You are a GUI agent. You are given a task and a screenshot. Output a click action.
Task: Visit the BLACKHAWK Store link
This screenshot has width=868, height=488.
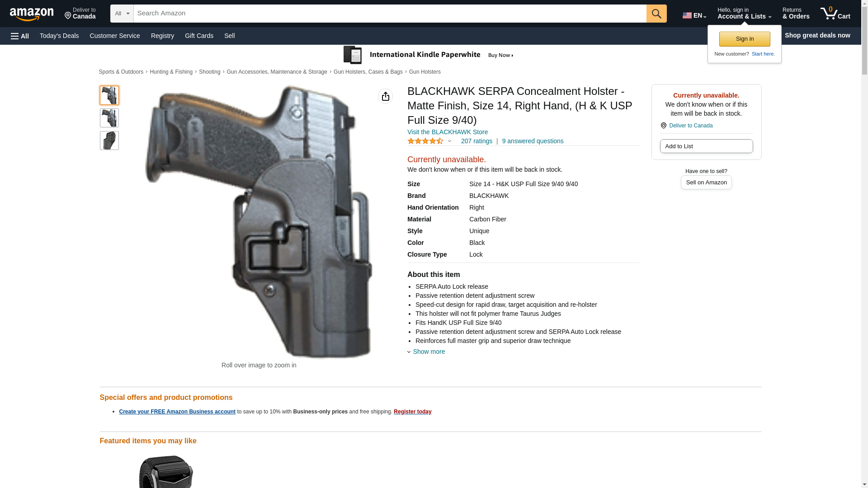click(448, 132)
